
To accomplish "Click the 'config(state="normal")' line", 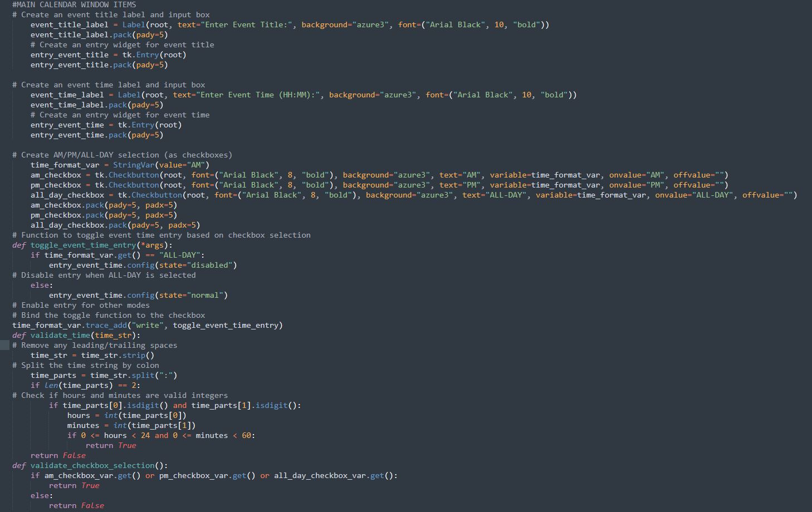I will (x=139, y=295).
